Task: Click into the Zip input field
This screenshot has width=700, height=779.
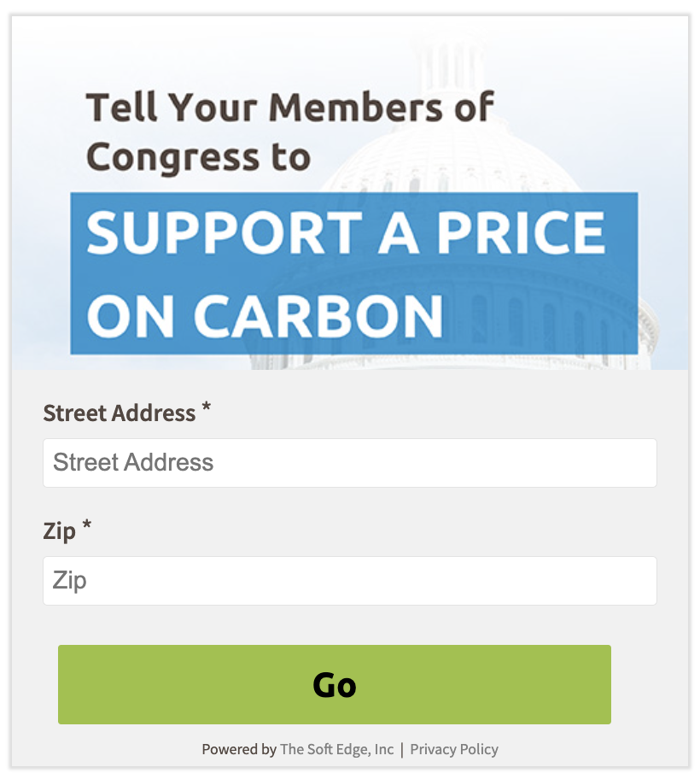Action: pos(349,580)
